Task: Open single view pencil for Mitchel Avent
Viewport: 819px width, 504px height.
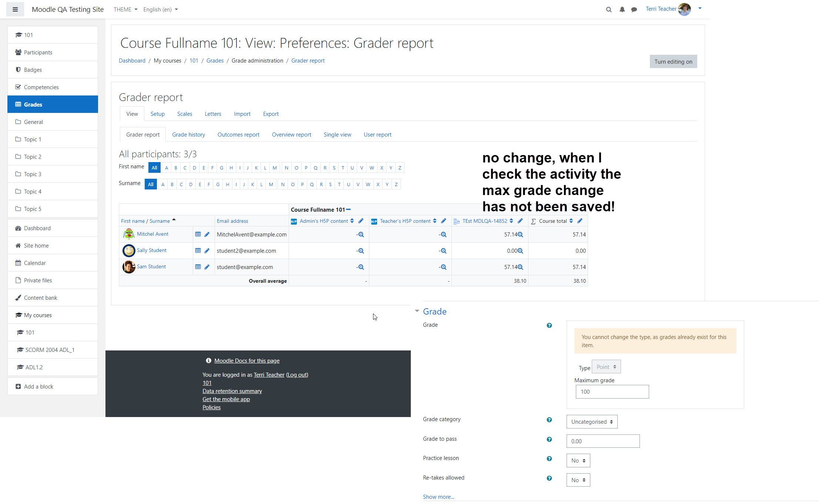Action: coord(207,234)
